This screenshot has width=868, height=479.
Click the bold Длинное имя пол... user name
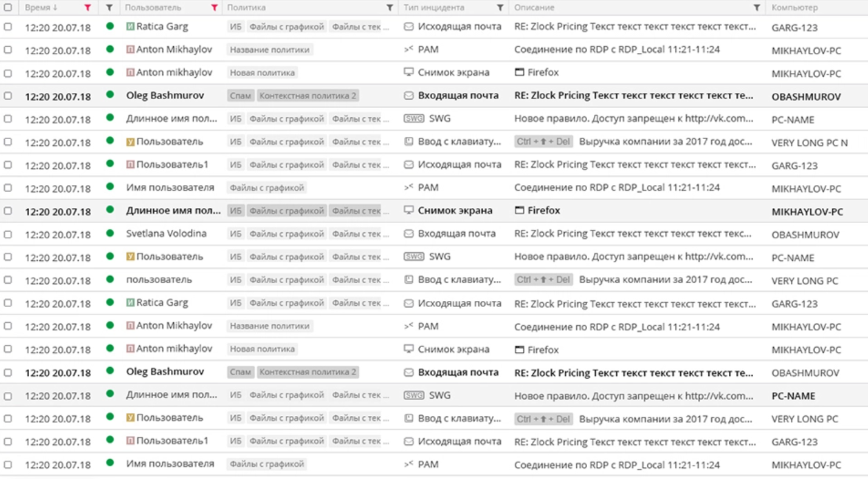pyautogui.click(x=174, y=211)
